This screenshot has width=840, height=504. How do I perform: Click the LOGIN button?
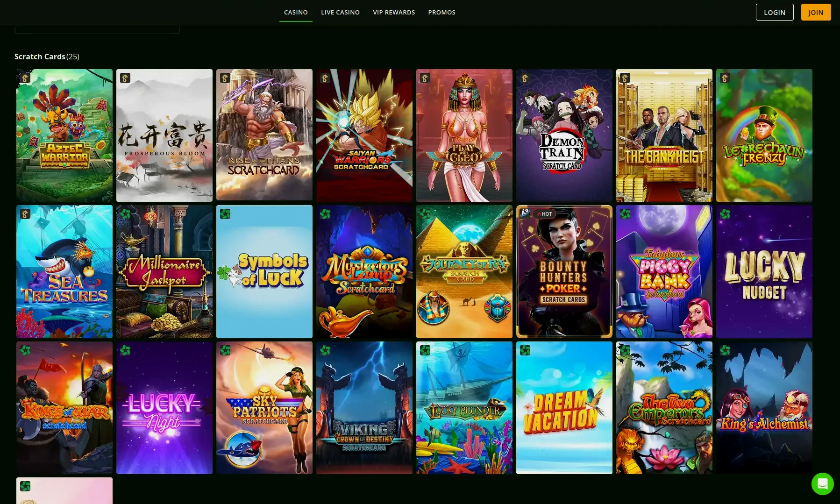point(774,12)
